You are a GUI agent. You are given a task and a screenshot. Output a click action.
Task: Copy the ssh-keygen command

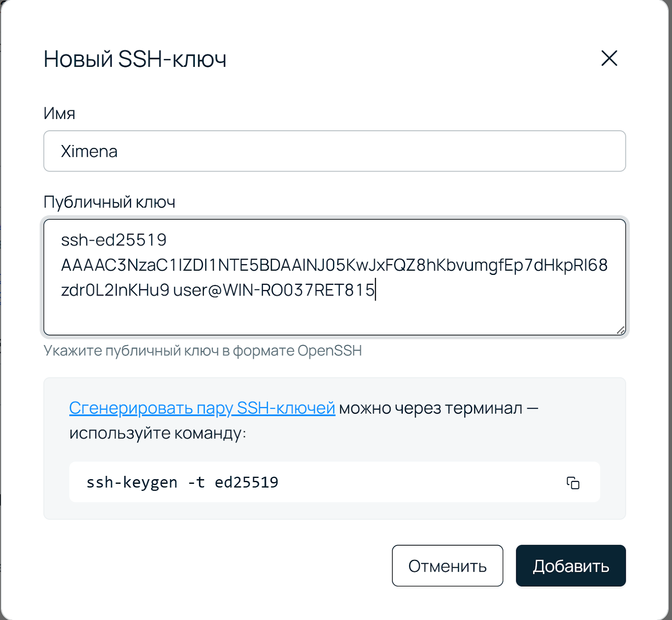(x=573, y=483)
